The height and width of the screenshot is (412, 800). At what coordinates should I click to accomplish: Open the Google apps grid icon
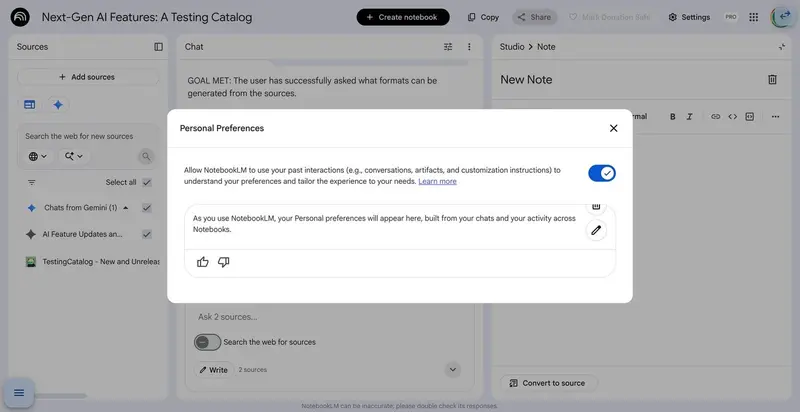[x=754, y=17]
